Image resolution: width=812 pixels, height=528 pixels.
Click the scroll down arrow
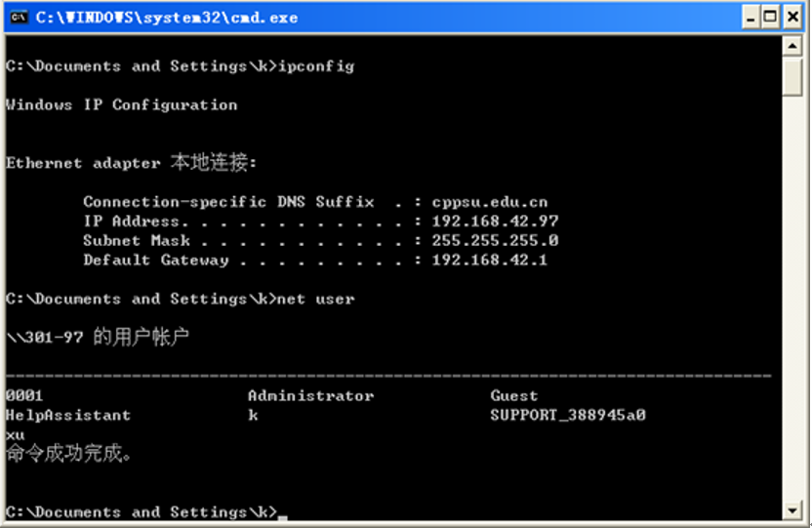click(792, 510)
